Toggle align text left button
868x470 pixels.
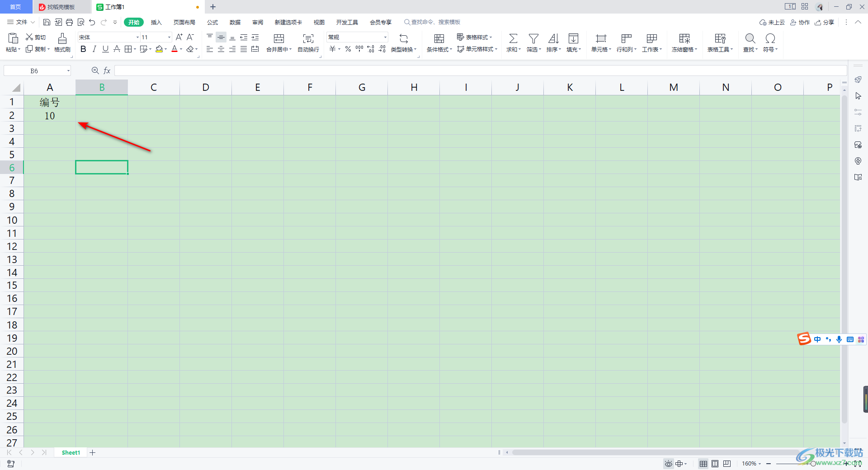click(x=210, y=49)
